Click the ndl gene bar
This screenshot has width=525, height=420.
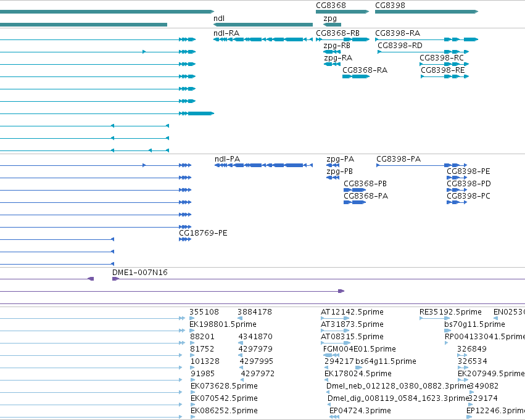(x=263, y=25)
